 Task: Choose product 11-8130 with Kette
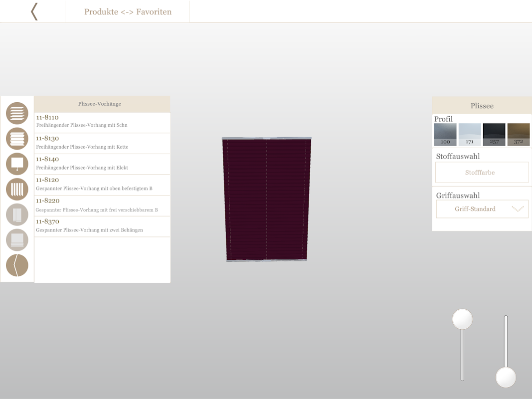coord(102,144)
